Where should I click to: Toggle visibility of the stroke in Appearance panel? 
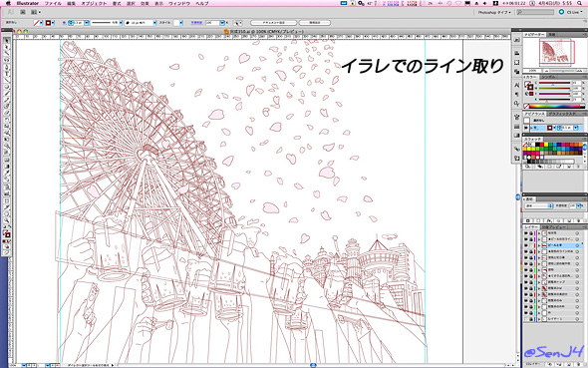tap(526, 128)
